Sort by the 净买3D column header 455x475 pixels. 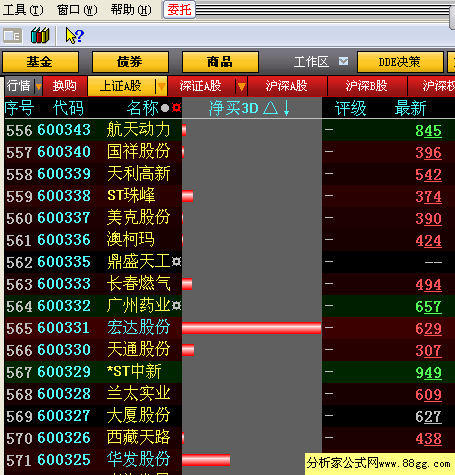[x=249, y=108]
